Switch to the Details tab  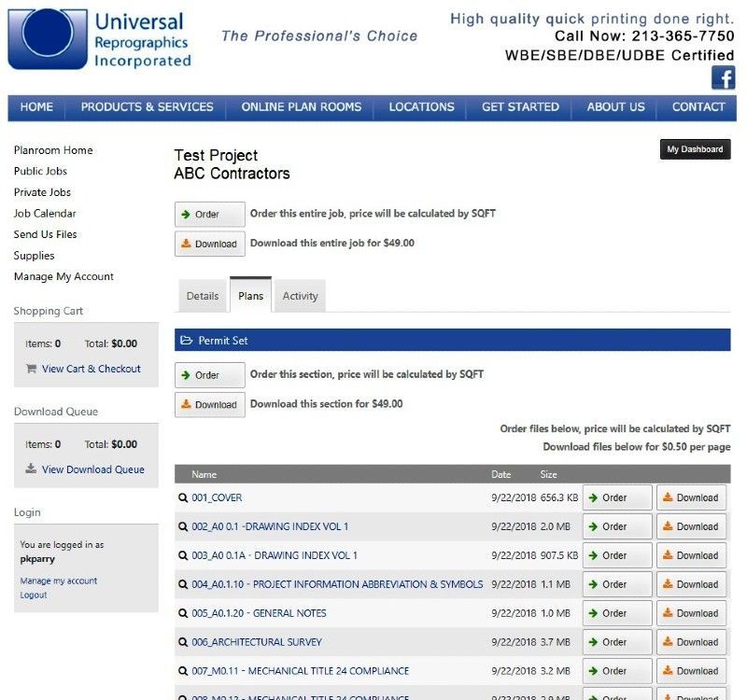point(202,296)
